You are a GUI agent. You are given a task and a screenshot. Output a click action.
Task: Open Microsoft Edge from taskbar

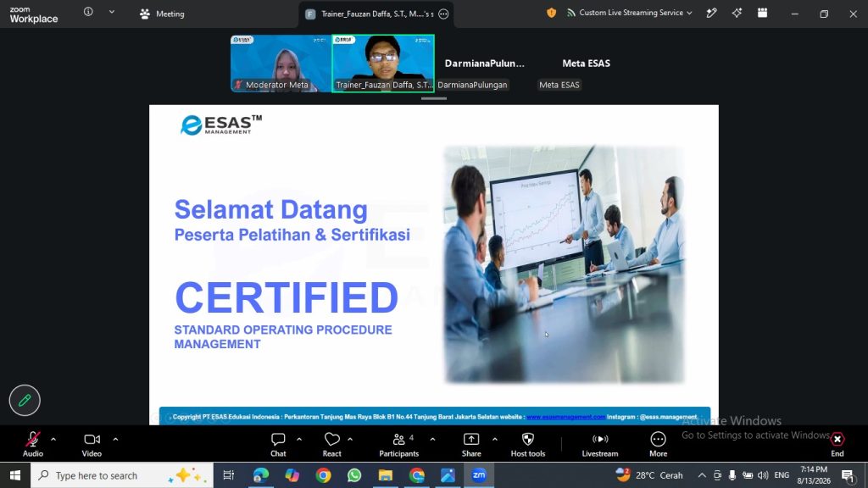click(x=260, y=475)
